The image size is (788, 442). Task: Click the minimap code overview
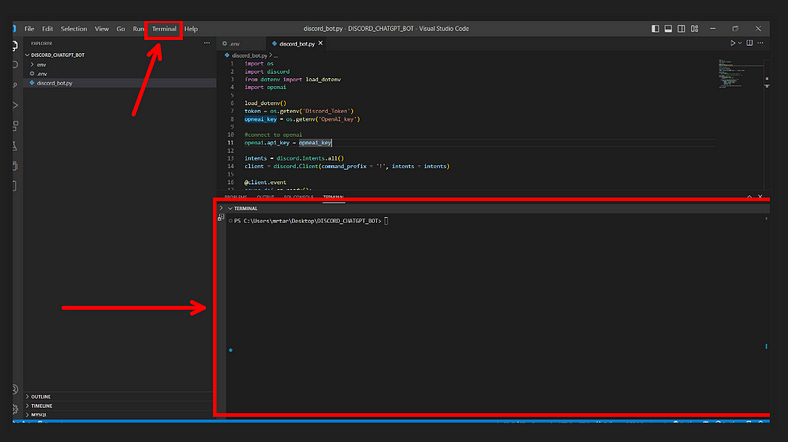tap(734, 74)
